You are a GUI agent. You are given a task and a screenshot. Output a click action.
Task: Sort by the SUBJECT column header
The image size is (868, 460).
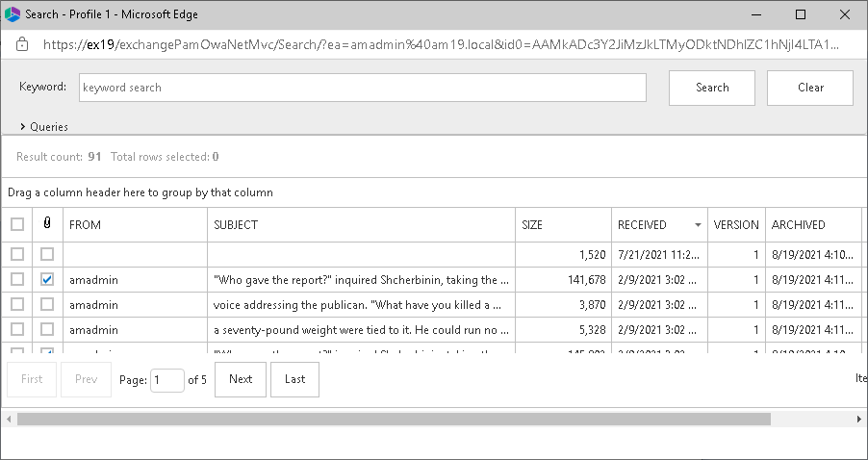click(361, 225)
